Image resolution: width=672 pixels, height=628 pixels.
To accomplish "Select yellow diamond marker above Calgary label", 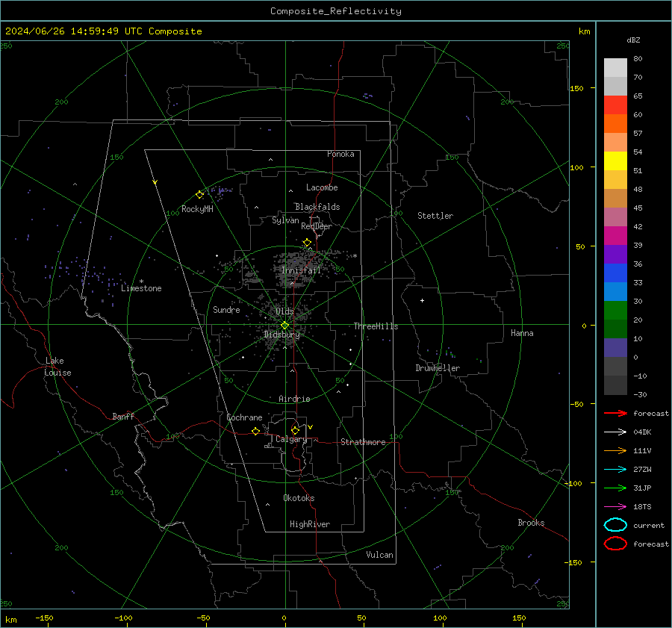I will tap(295, 430).
